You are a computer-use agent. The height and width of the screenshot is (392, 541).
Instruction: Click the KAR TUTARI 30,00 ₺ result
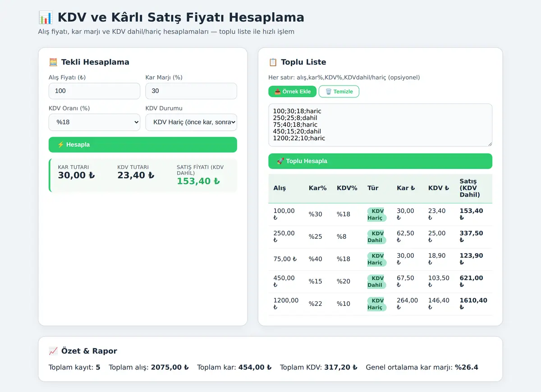[77, 172]
